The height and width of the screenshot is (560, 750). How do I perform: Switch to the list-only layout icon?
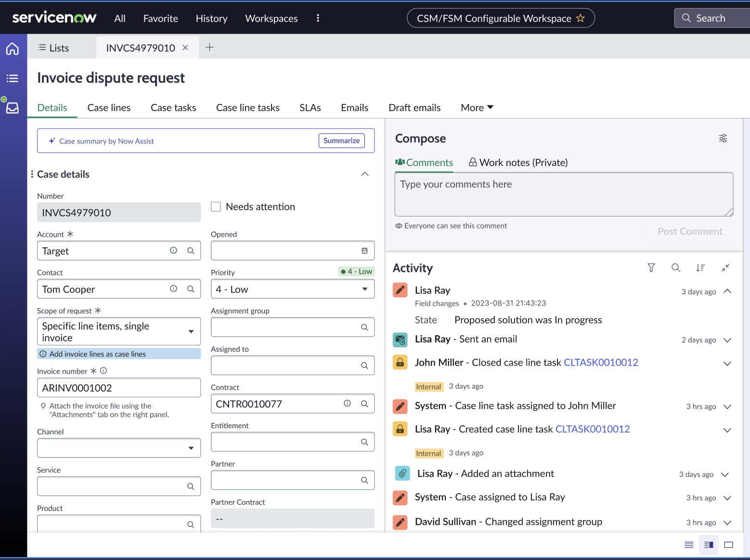tap(689, 545)
